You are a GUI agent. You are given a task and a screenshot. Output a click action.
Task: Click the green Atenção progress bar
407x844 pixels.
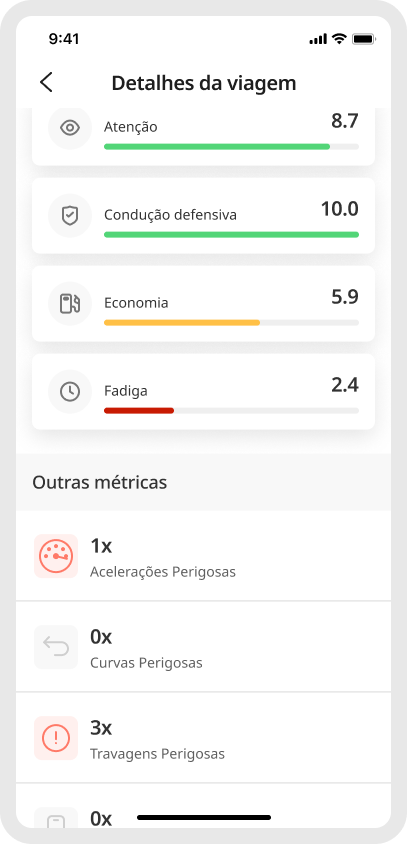pos(231,146)
